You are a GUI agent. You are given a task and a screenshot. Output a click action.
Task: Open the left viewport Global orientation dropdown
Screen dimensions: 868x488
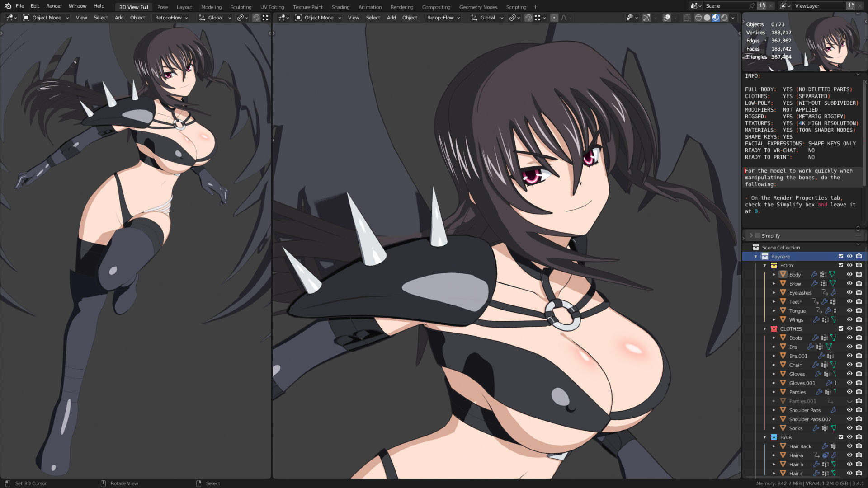[x=215, y=18]
